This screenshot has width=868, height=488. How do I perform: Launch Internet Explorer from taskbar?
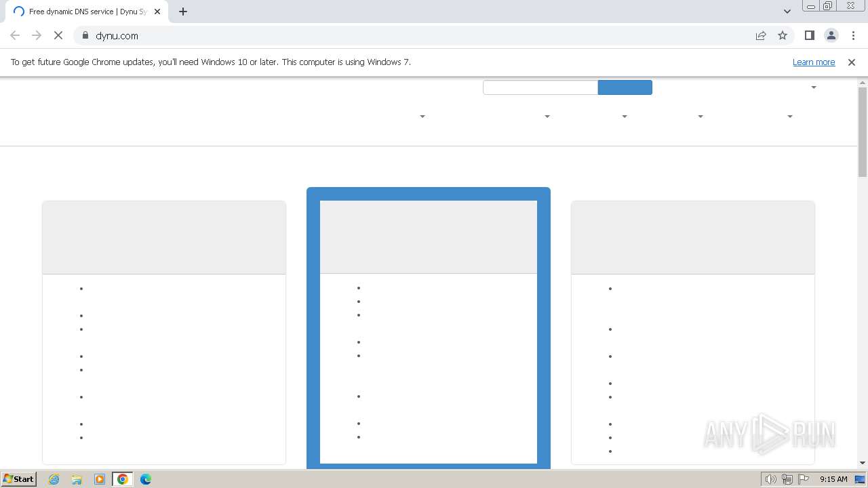[x=54, y=479]
